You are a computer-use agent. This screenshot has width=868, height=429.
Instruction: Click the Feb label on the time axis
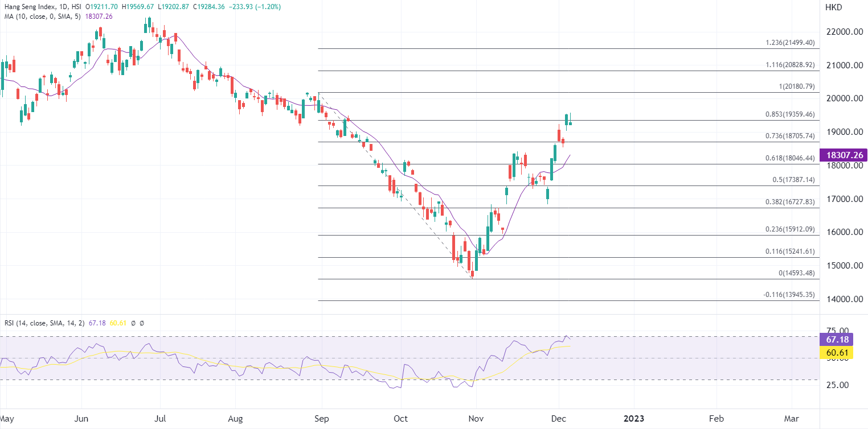(x=716, y=419)
